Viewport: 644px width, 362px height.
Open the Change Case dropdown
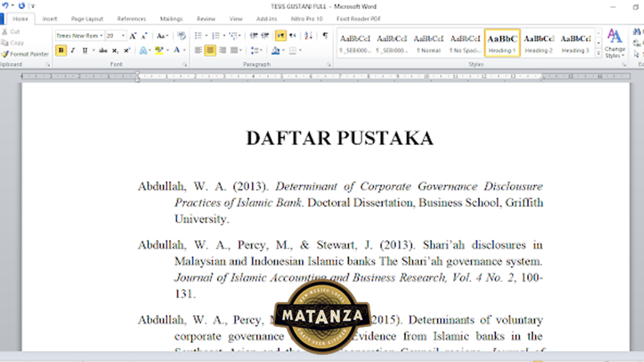pyautogui.click(x=162, y=36)
